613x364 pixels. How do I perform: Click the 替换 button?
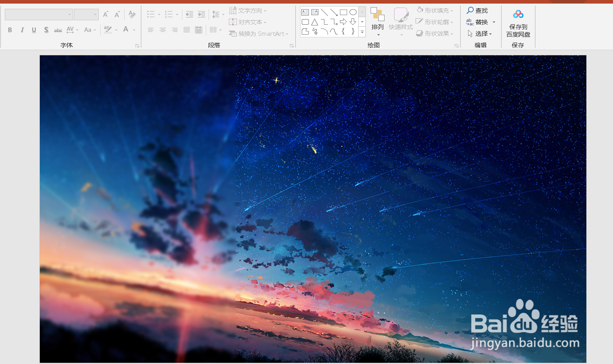pyautogui.click(x=477, y=22)
